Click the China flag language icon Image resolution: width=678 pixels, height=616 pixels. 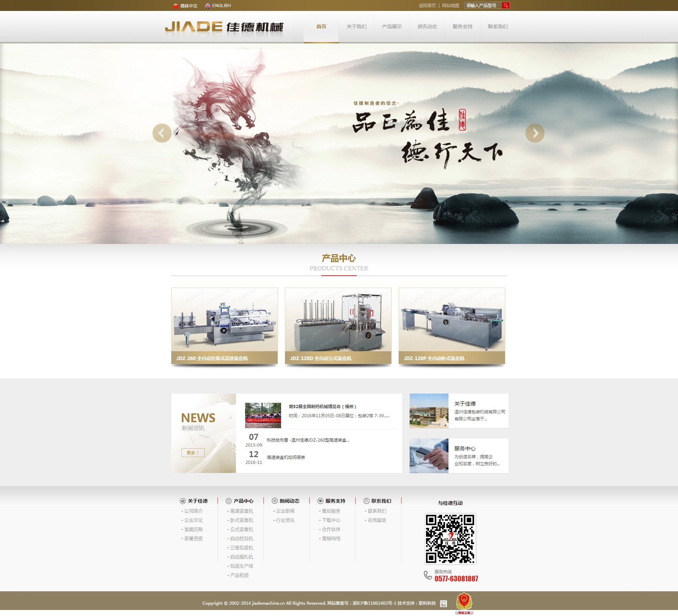click(x=176, y=6)
